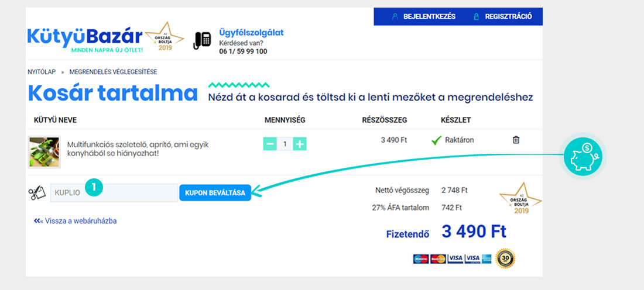The image size is (644, 290).
Task: Click the scissors coupon icon
Action: pyautogui.click(x=37, y=192)
